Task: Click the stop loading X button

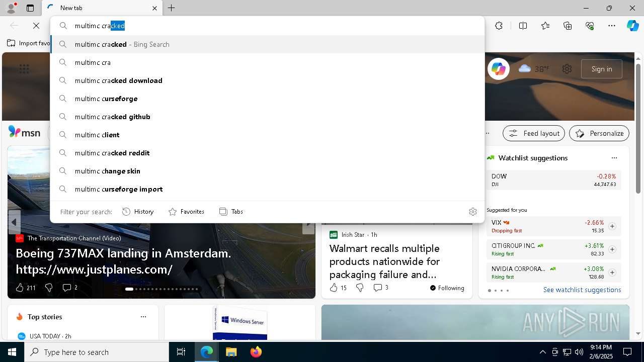Action: (36, 26)
